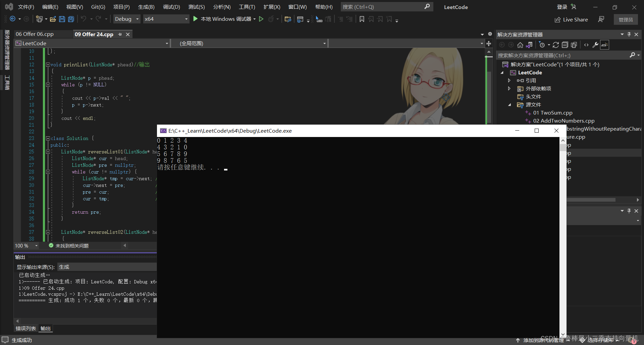The height and width of the screenshot is (345, 644).
Task: Collapse the 源文件 tree node
Action: (509, 105)
